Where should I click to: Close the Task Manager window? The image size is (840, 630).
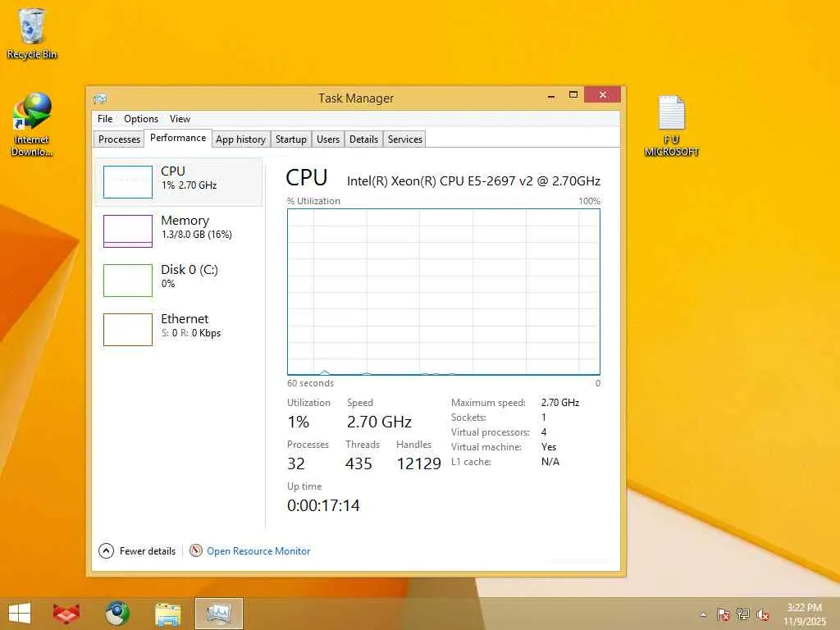tap(603, 95)
